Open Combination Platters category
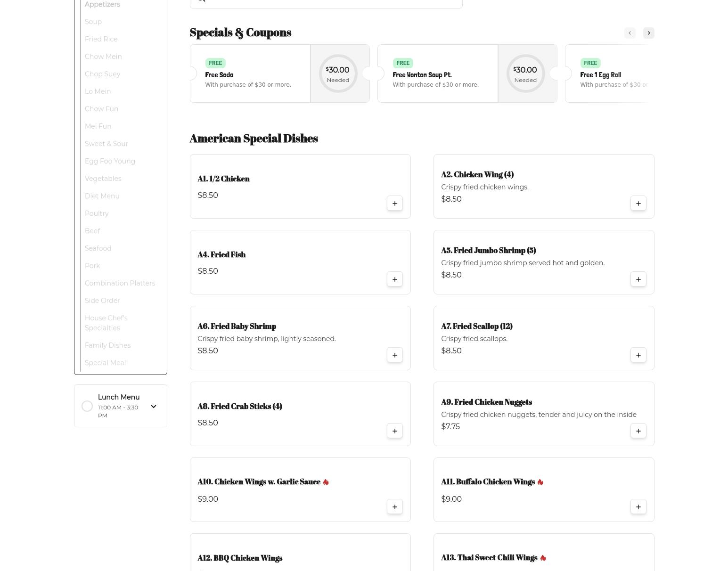 pyautogui.click(x=120, y=283)
